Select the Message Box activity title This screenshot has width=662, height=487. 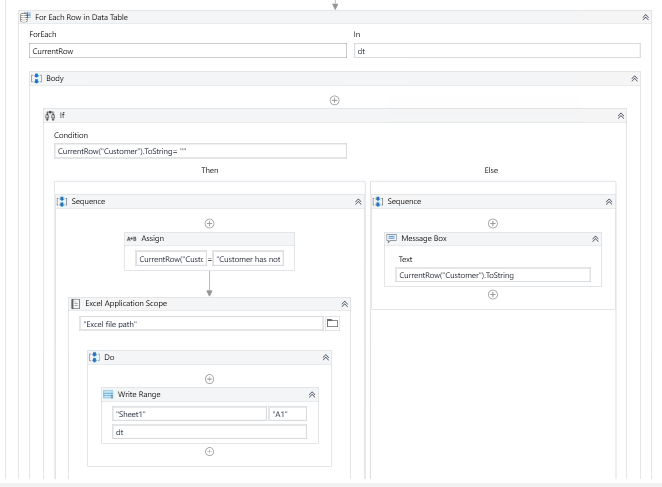(423, 239)
